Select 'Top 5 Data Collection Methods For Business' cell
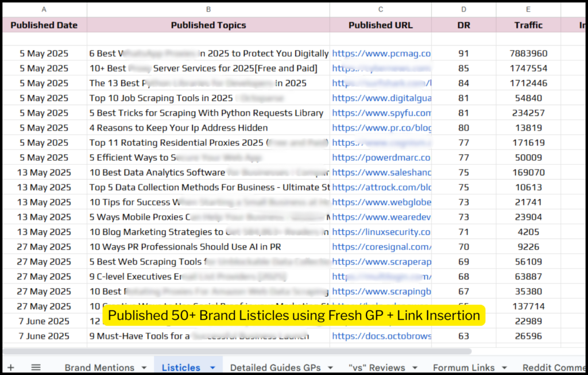 (x=208, y=187)
